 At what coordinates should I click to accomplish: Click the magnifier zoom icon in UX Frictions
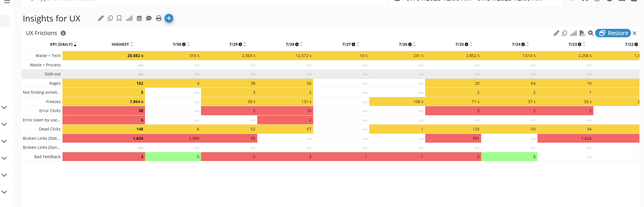pyautogui.click(x=591, y=33)
